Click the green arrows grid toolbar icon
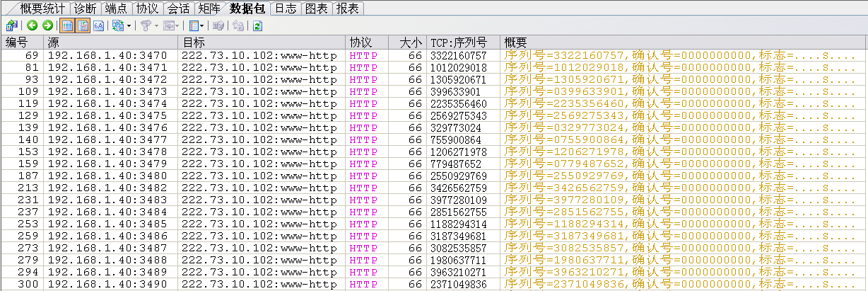 tap(117, 25)
